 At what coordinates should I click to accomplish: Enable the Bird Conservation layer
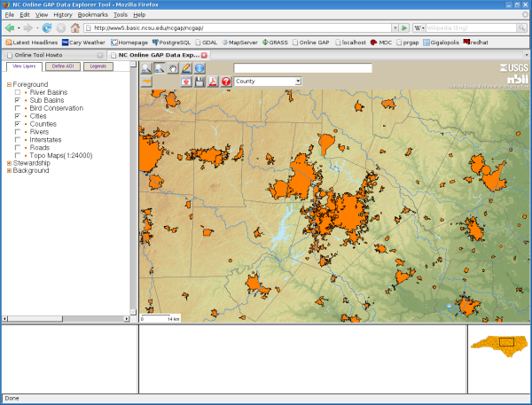(x=18, y=108)
